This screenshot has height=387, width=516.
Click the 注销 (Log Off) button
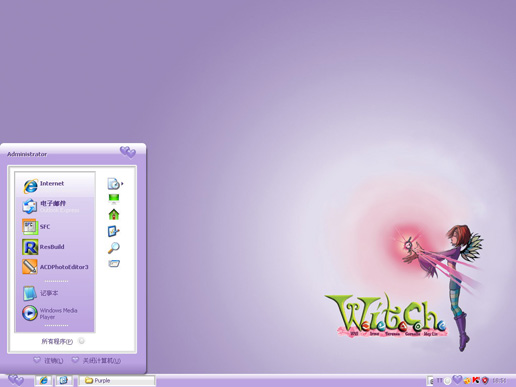click(49, 361)
